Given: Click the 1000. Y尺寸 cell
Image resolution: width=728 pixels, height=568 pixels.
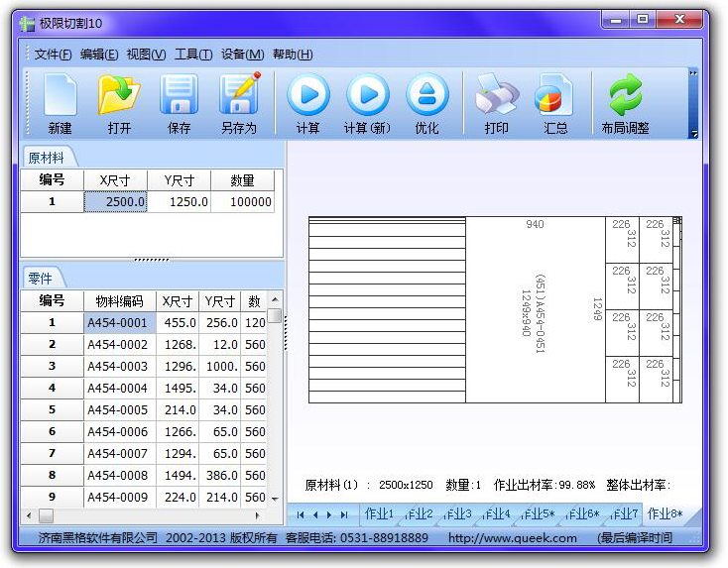Looking at the screenshot, I should pyautogui.click(x=219, y=366).
